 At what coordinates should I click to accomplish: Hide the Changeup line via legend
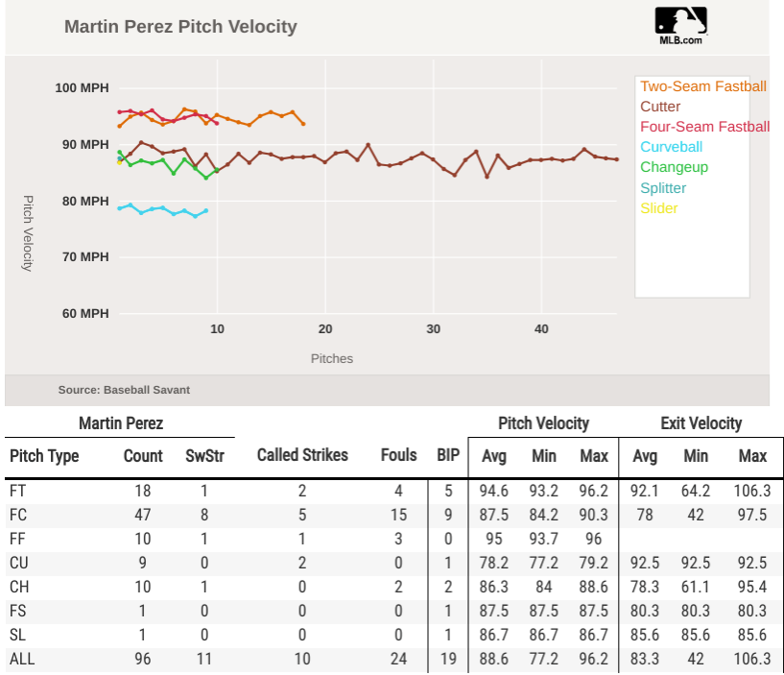click(674, 167)
